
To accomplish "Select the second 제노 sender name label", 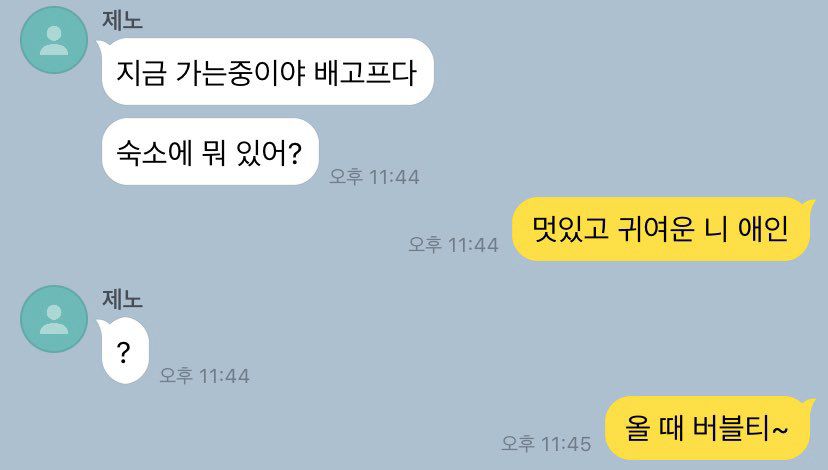I will point(123,299).
